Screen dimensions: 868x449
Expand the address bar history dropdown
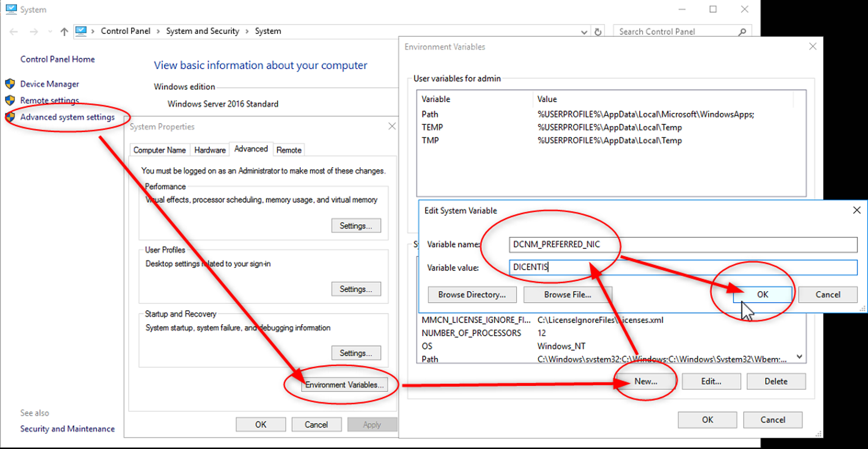coord(584,32)
